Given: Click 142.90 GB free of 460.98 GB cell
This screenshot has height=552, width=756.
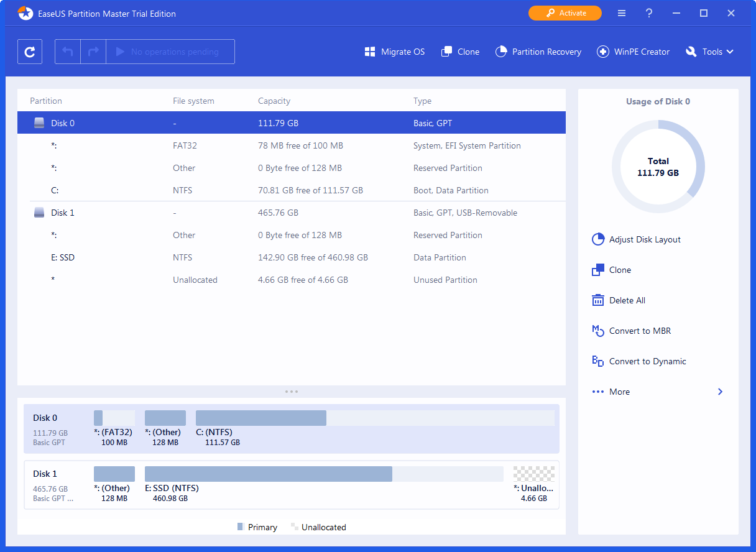Looking at the screenshot, I should [x=313, y=257].
